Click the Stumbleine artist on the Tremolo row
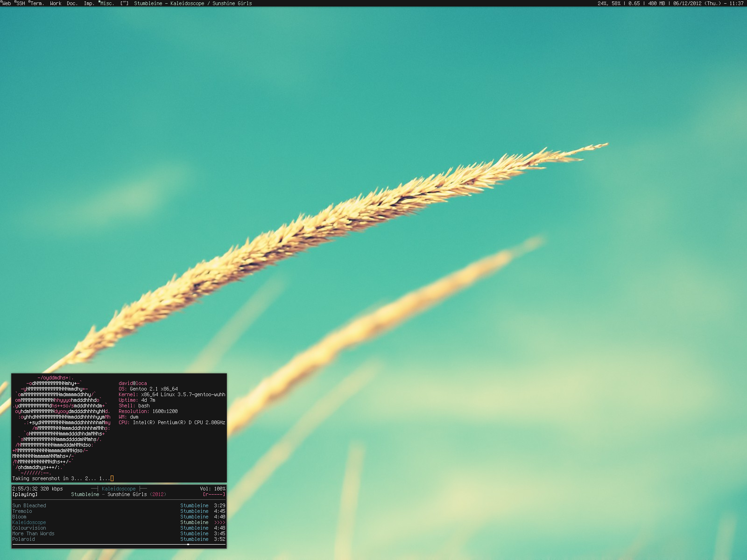This screenshot has width=747, height=560. pyautogui.click(x=194, y=511)
